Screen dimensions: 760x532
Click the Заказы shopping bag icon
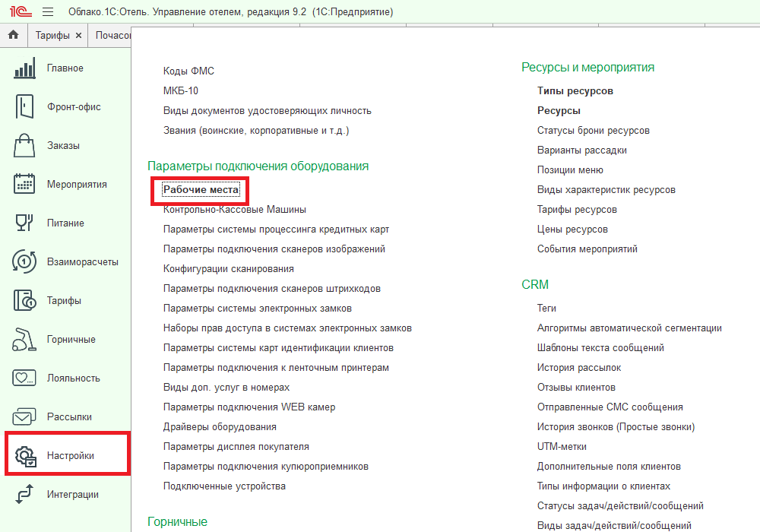(24, 145)
